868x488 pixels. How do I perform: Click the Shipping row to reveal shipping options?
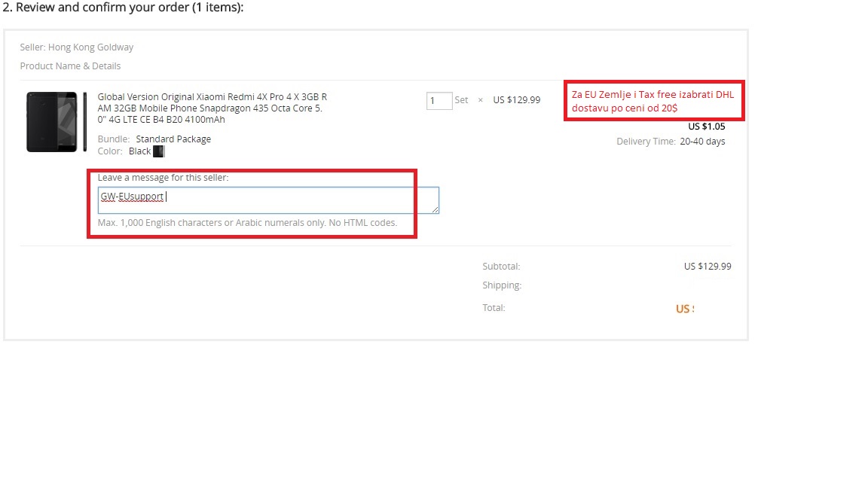(x=502, y=285)
